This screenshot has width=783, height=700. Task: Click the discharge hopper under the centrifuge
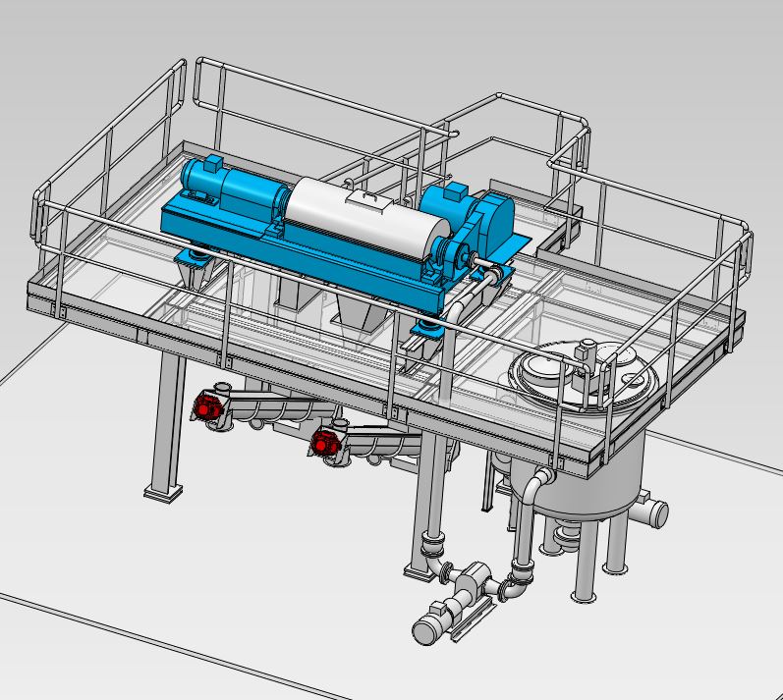pos(356,316)
